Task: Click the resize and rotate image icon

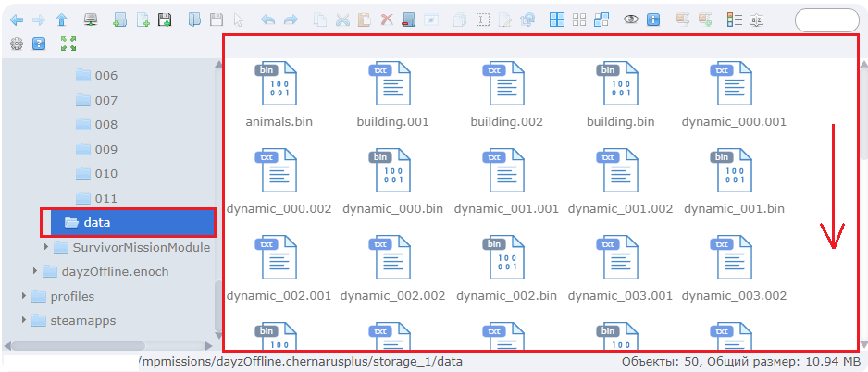Action: [527, 20]
